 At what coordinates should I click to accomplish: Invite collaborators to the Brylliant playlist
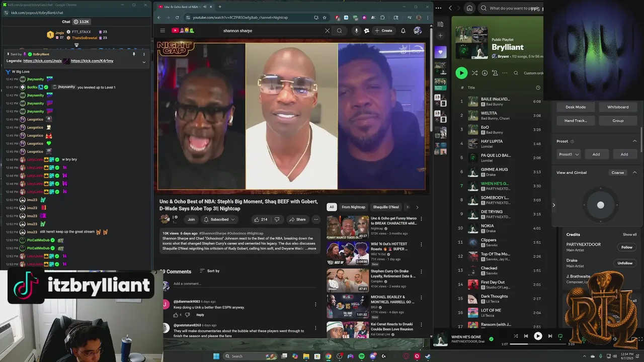(495, 73)
